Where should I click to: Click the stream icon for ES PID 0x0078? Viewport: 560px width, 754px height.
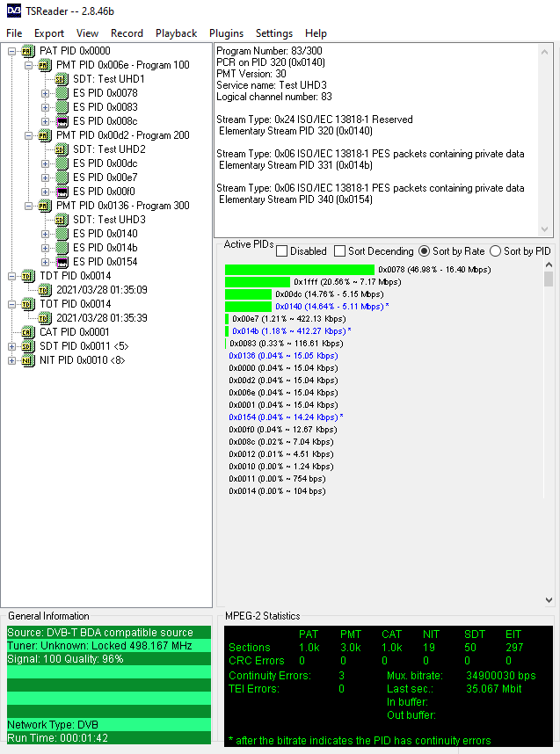(x=62, y=93)
